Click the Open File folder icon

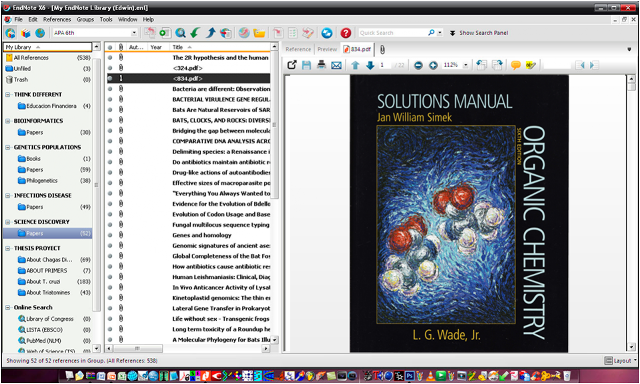pyautogui.click(x=259, y=33)
